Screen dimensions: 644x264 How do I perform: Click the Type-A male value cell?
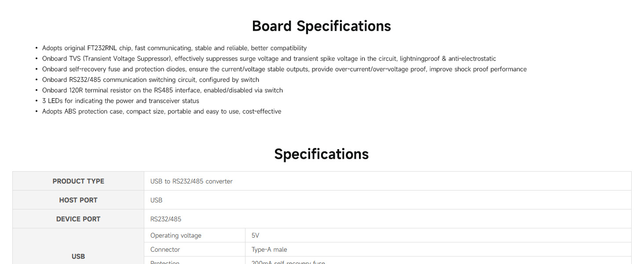(x=269, y=249)
